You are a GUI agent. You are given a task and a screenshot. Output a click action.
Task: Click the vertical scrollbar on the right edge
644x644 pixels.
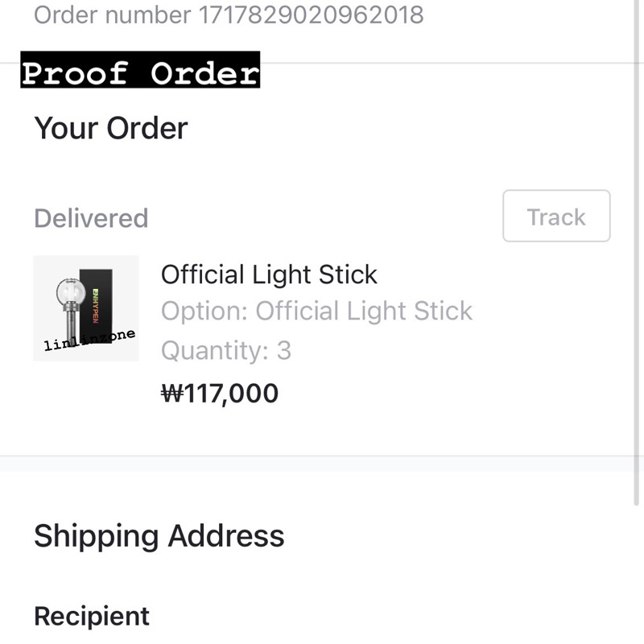pos(636,253)
